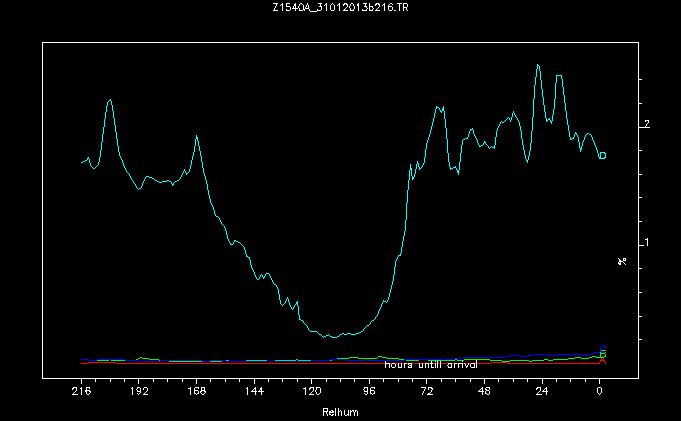Click the 144 tick label on x-axis
The width and height of the screenshot is (681, 421).
(x=254, y=393)
